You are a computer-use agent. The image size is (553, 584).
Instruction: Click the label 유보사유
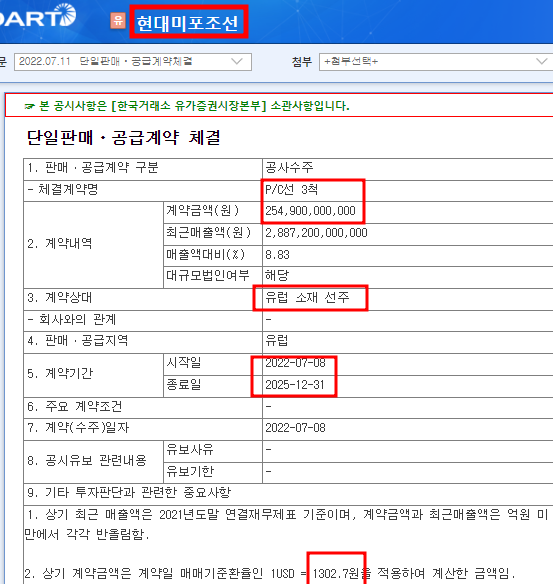(190, 450)
